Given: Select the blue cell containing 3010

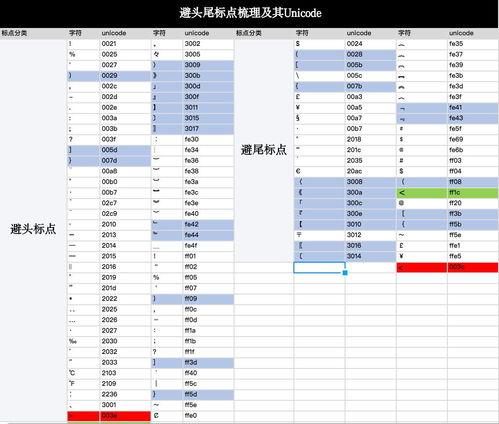Looking at the screenshot, I should (370, 224).
